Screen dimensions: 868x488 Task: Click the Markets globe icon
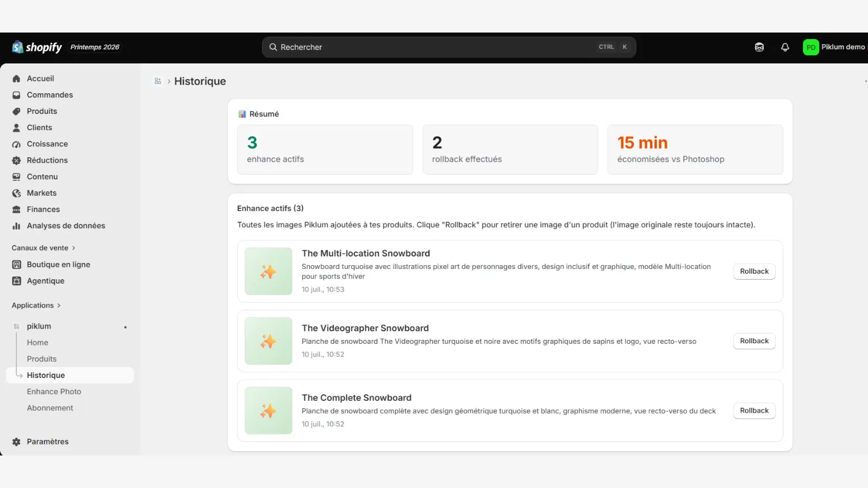click(16, 193)
